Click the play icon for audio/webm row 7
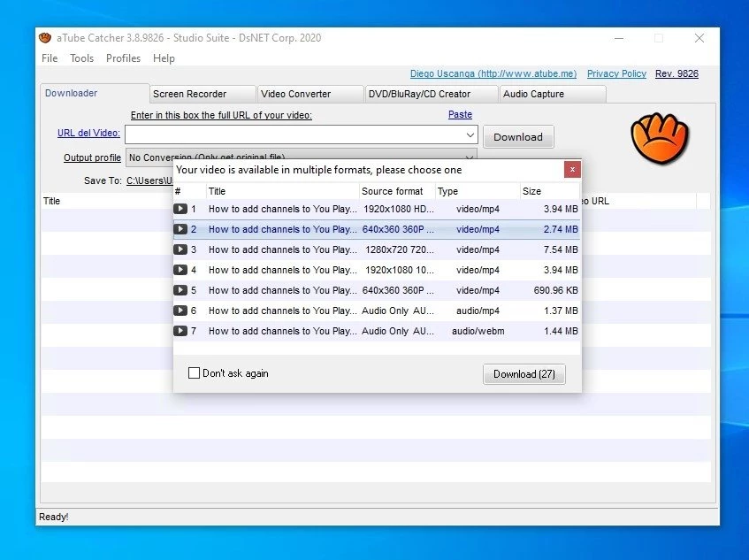Screen dimensions: 749x560 point(180,332)
